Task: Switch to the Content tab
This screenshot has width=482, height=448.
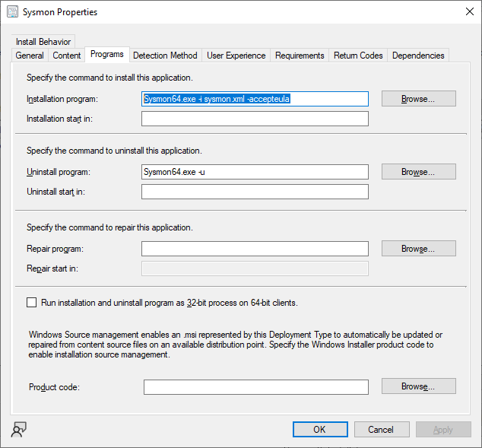Action: pos(66,56)
